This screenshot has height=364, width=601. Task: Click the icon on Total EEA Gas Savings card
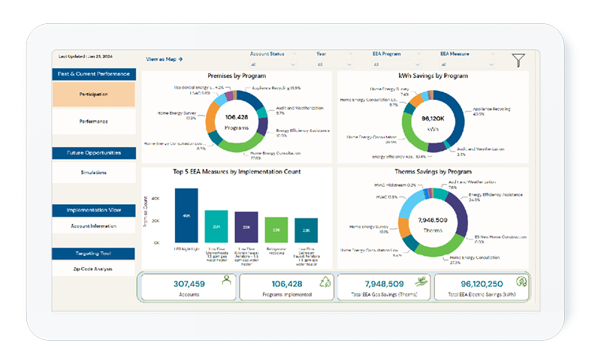(x=423, y=281)
